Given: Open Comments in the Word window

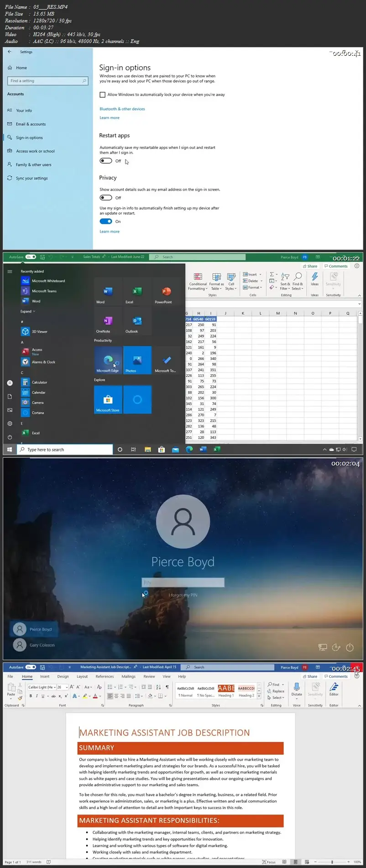Looking at the screenshot, I should (x=336, y=676).
